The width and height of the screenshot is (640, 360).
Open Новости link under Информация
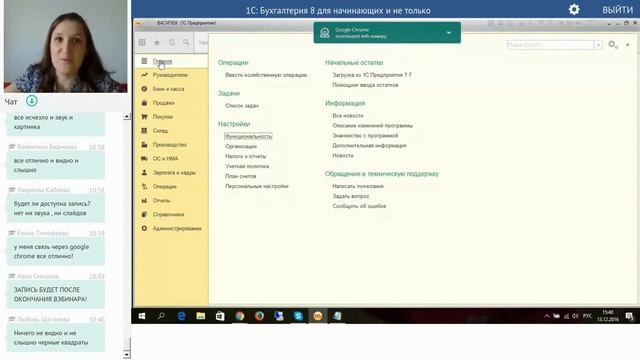click(x=343, y=156)
